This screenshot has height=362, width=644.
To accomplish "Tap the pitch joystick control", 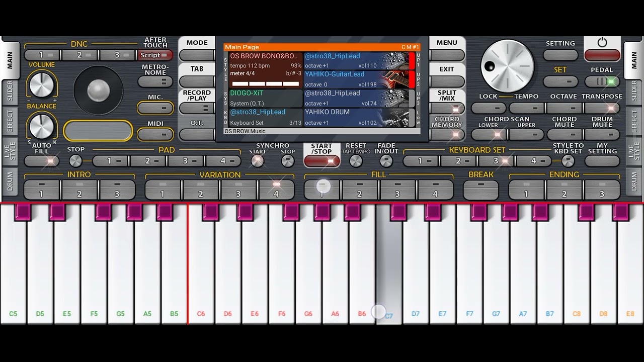I will click(98, 90).
